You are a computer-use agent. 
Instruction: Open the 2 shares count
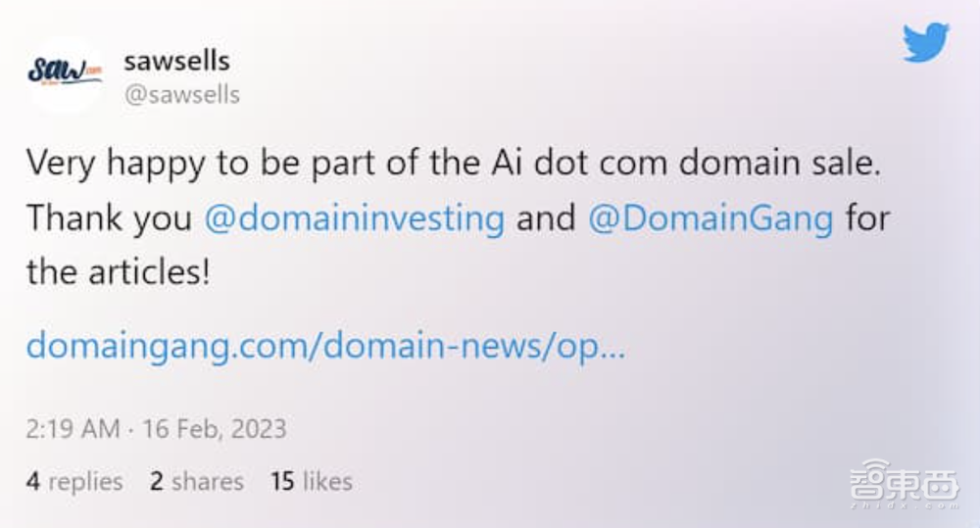point(196,481)
